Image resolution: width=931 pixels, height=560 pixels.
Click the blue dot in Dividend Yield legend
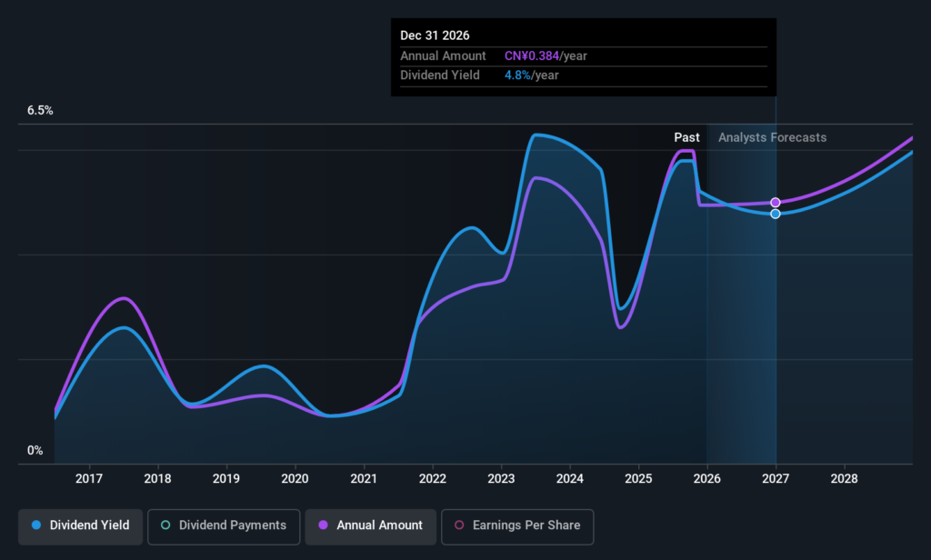(35, 525)
